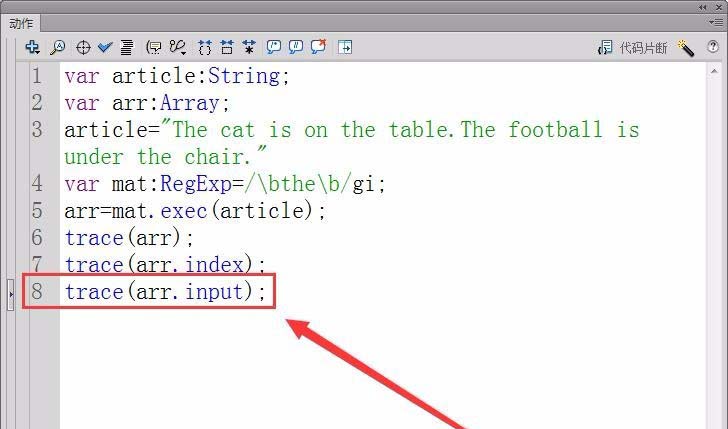The image size is (728, 429).
Task: Click the regex '/\bthe\b/' on line 4
Action: (x=299, y=184)
